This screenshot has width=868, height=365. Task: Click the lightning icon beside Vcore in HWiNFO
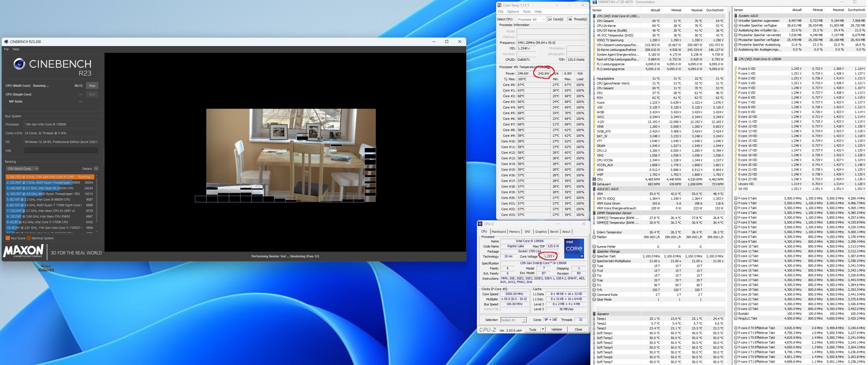594,103
